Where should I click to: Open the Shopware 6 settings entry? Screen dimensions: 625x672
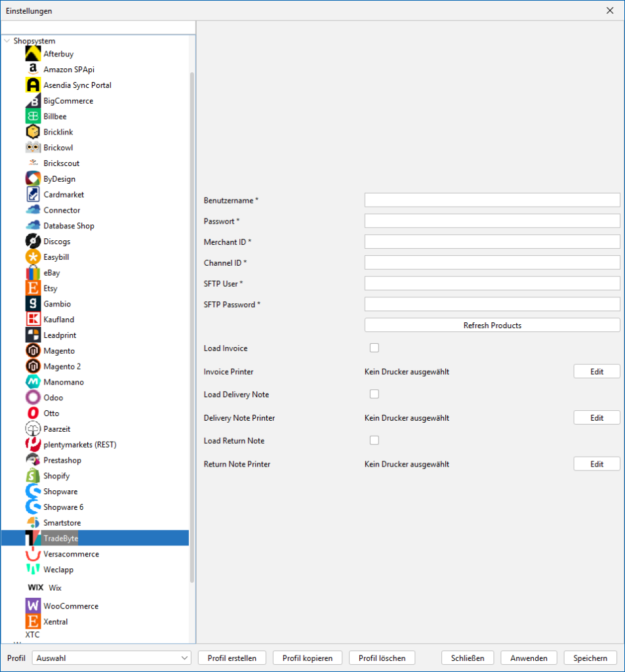click(63, 507)
